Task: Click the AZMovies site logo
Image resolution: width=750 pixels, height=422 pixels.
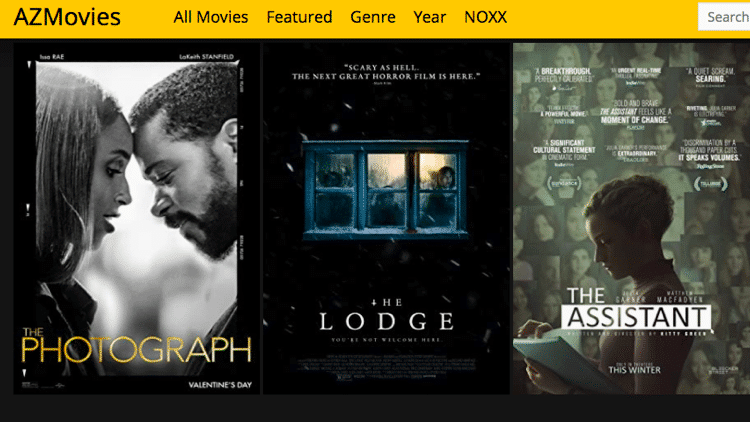Action: [x=67, y=17]
